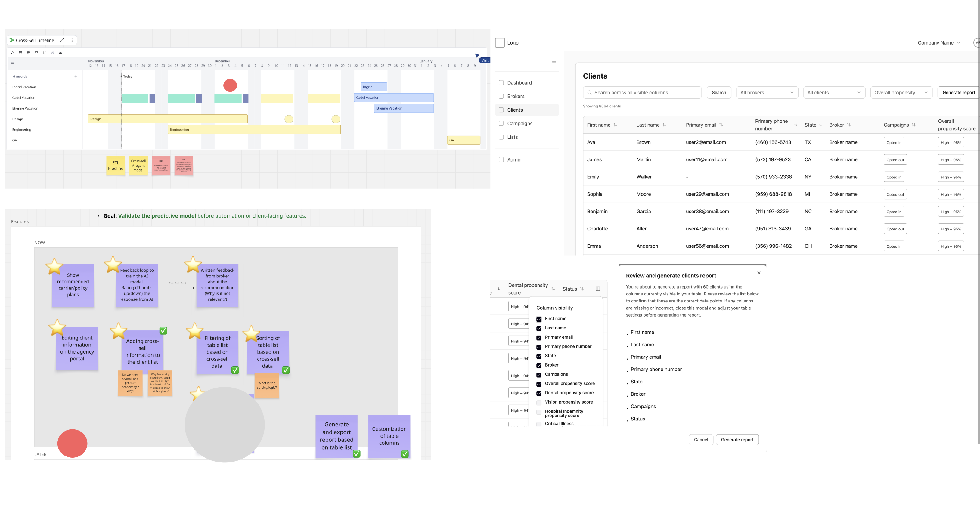Open the filter funnel in timeline toolbar
Image resolution: width=980 pixels, height=529 pixels.
[x=36, y=53]
